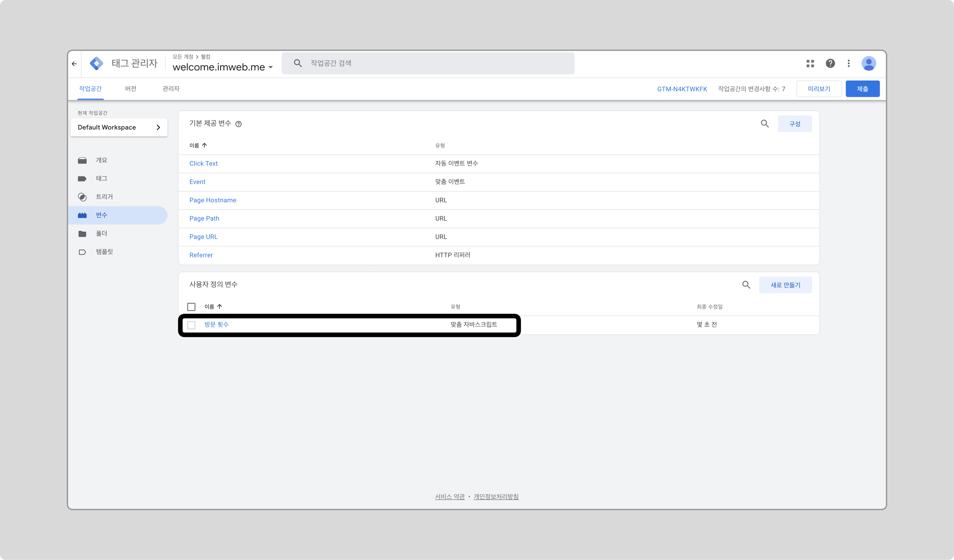
Task: Open 개인정보처리방침 footer link
Action: tap(496, 496)
